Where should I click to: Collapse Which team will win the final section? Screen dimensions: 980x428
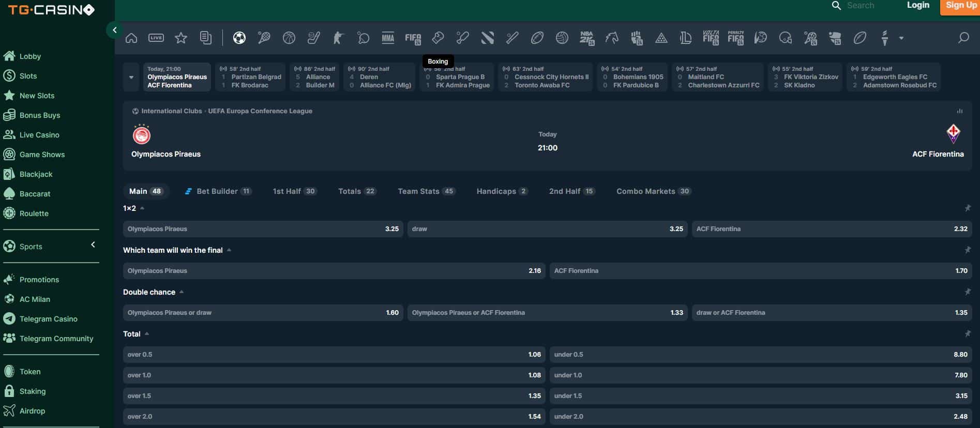coord(229,250)
